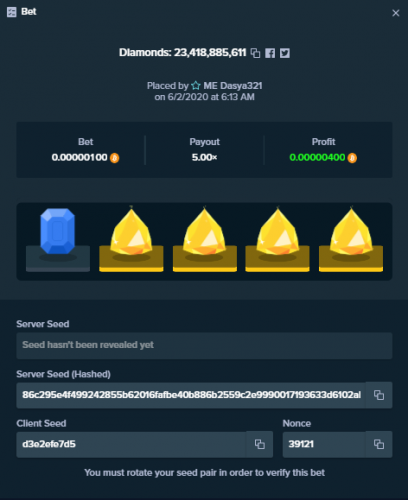Click the first yellow diamond
This screenshot has width=408, height=500.
point(131,231)
